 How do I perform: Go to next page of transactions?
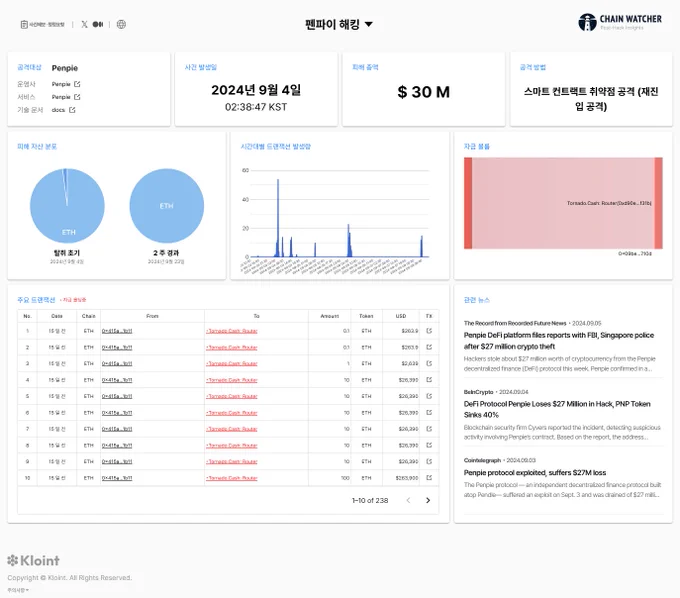(428, 500)
